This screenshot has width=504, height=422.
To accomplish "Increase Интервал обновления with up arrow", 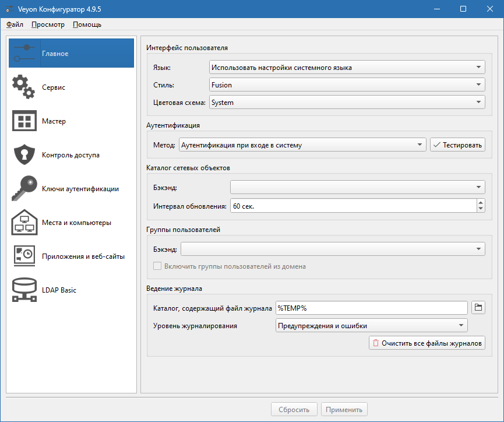I will (481, 203).
